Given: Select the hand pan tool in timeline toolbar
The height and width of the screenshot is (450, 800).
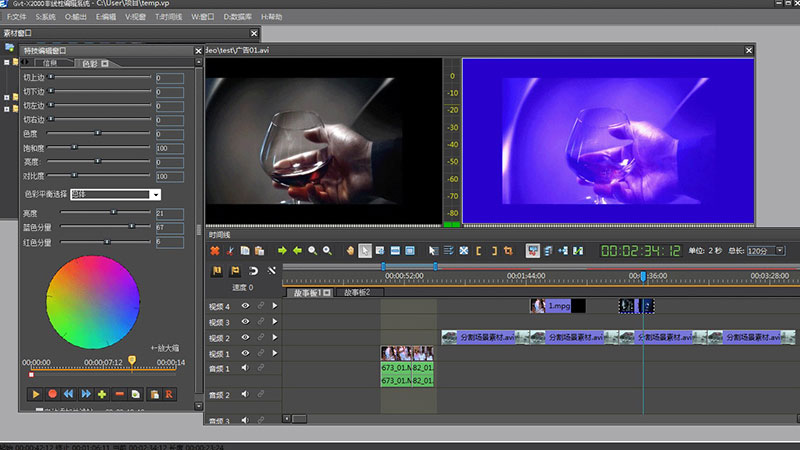Looking at the screenshot, I should coord(350,250).
